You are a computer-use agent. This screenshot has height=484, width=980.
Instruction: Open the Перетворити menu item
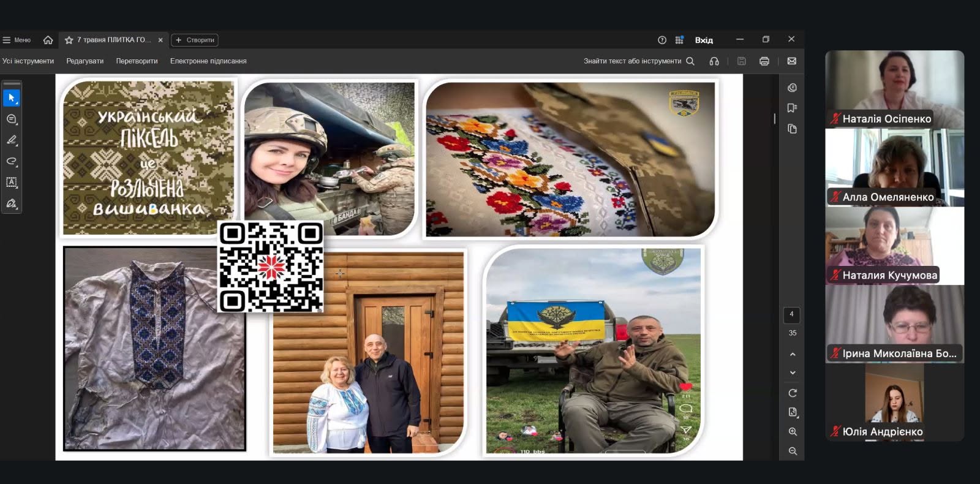(137, 61)
